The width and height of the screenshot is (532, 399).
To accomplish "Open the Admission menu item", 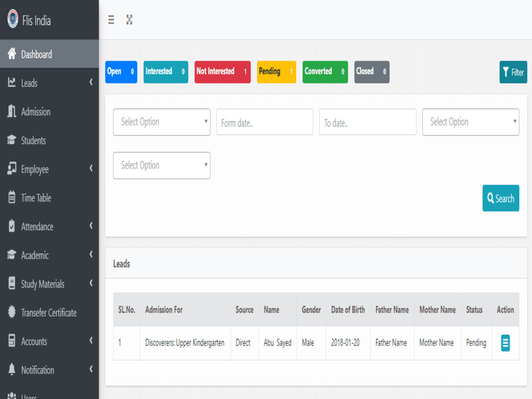I will pyautogui.click(x=49, y=112).
